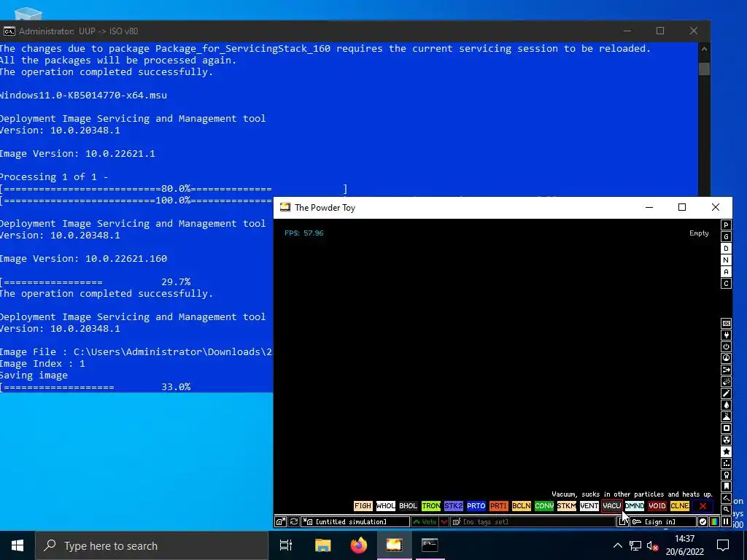Image resolution: width=747 pixels, height=560 pixels.
Task: Click the sign in button
Action: click(663, 522)
